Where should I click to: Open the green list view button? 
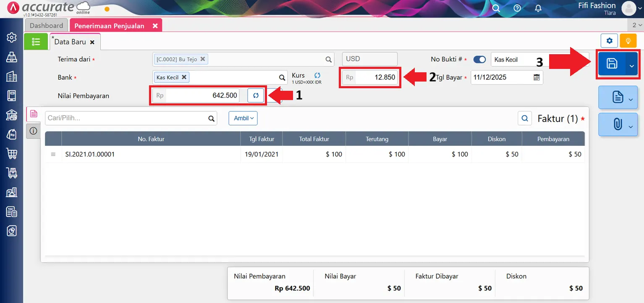point(36,42)
